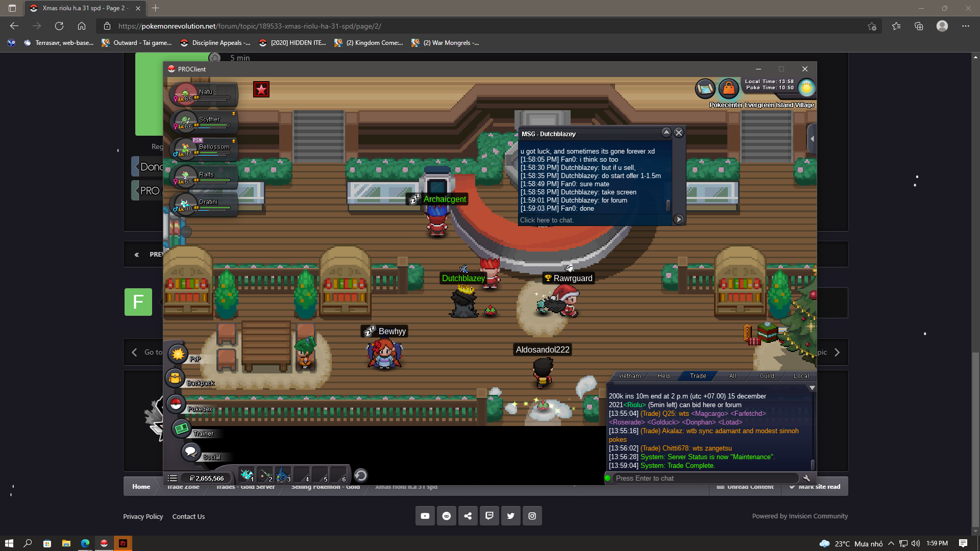980x551 pixels.
Task: Toggle the green chat status indicator
Action: click(607, 478)
